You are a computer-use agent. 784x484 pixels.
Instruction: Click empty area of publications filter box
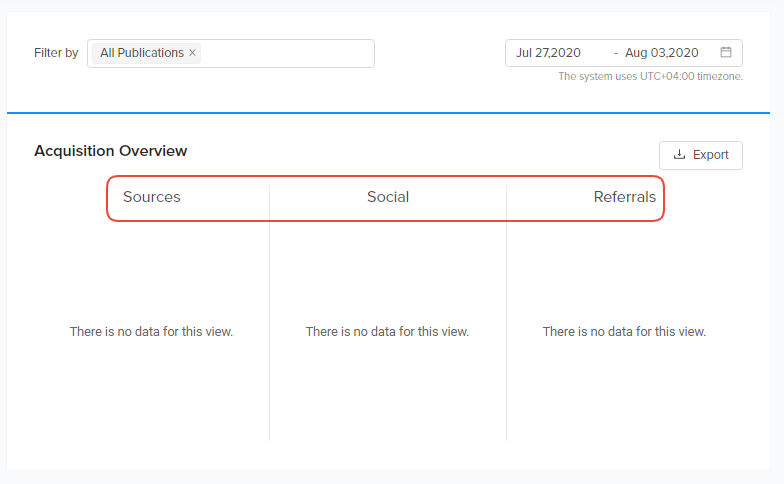pos(288,53)
